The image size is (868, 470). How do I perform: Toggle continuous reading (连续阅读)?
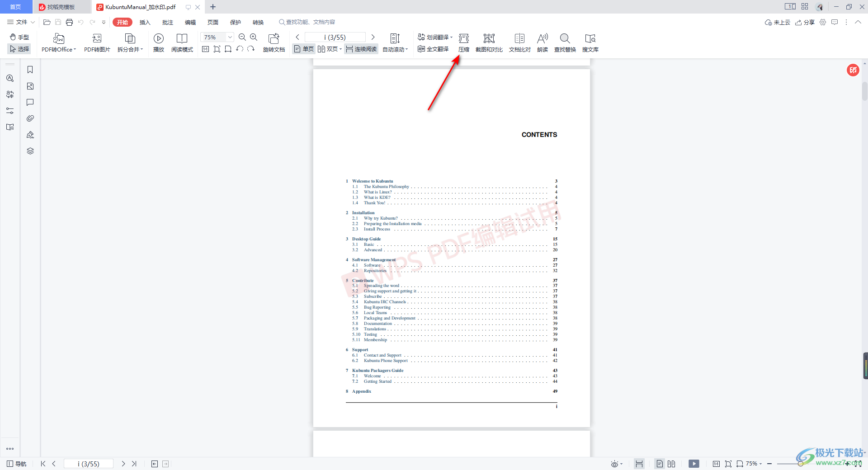[x=361, y=49]
